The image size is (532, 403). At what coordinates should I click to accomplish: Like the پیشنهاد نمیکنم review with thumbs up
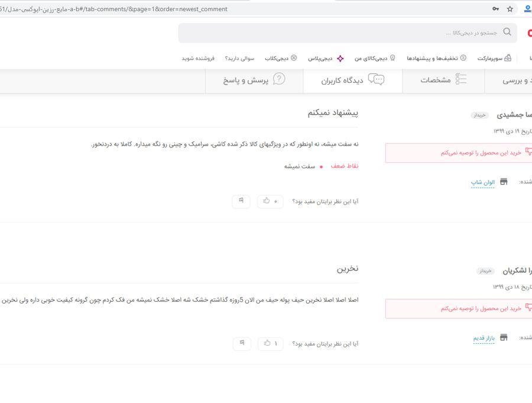(270, 201)
